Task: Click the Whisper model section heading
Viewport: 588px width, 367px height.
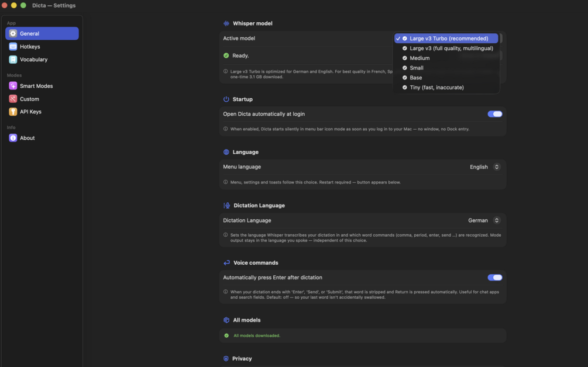Action: point(252,23)
